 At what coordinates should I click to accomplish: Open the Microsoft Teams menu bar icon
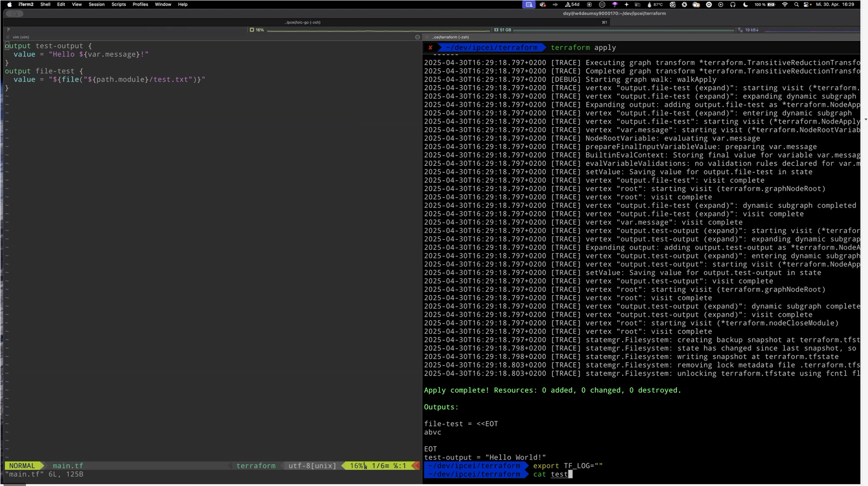(x=543, y=4)
